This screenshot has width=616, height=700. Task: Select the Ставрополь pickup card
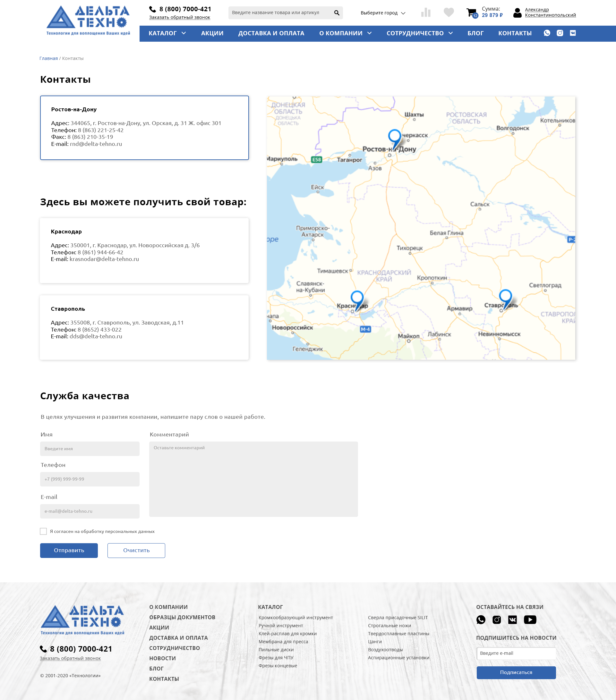(144, 327)
